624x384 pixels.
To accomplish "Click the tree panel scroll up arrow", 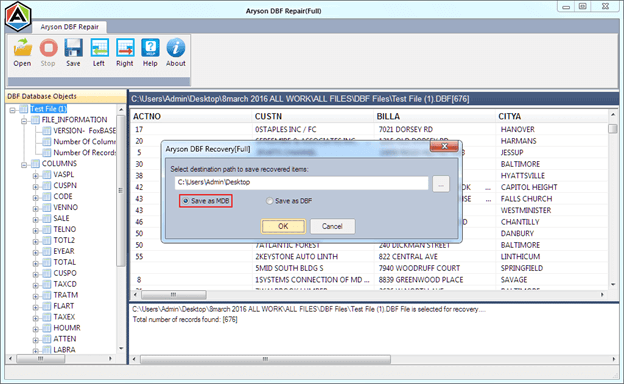I will (121, 109).
